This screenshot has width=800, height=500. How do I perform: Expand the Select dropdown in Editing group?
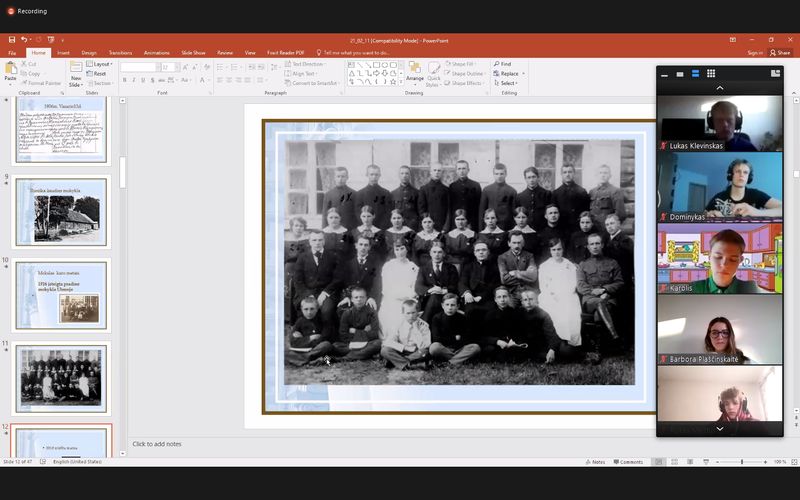coord(508,83)
